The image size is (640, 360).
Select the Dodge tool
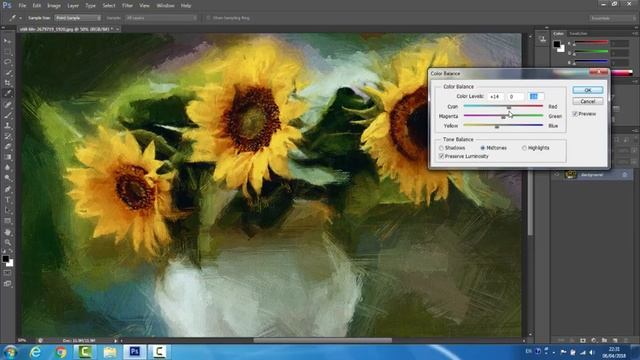click(8, 178)
